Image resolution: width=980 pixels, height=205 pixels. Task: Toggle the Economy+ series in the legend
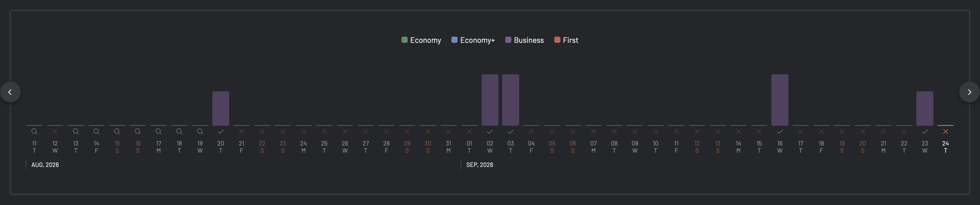pos(473,40)
